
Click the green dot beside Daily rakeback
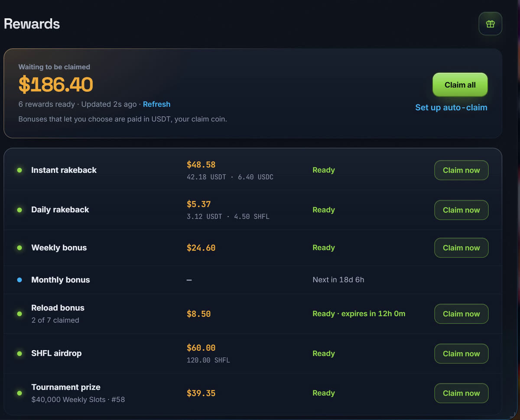tap(19, 210)
